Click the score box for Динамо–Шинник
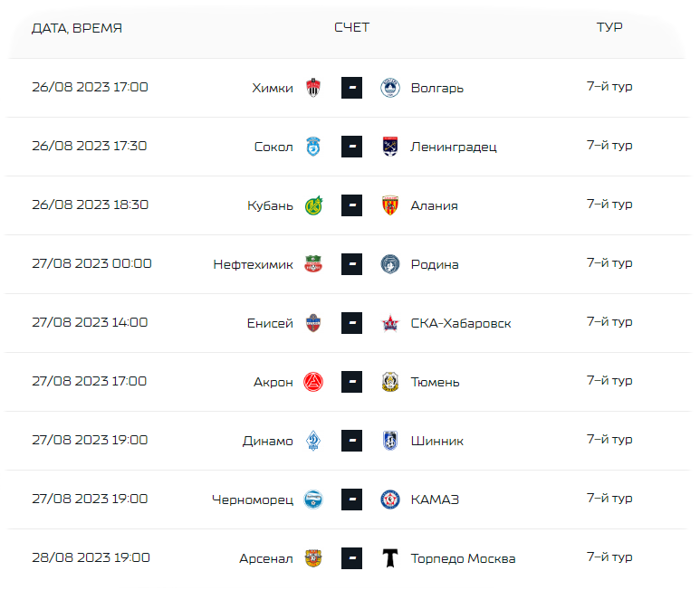 tap(351, 441)
